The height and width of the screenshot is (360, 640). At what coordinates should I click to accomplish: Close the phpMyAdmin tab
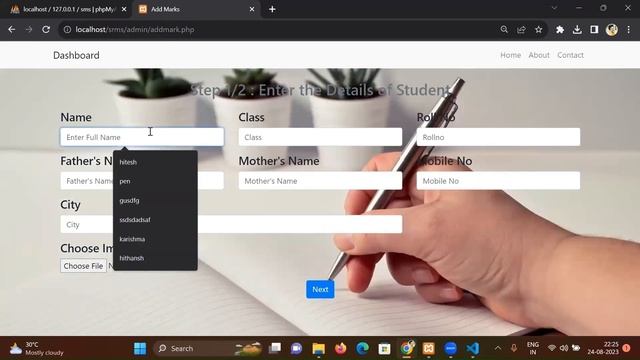[124, 9]
